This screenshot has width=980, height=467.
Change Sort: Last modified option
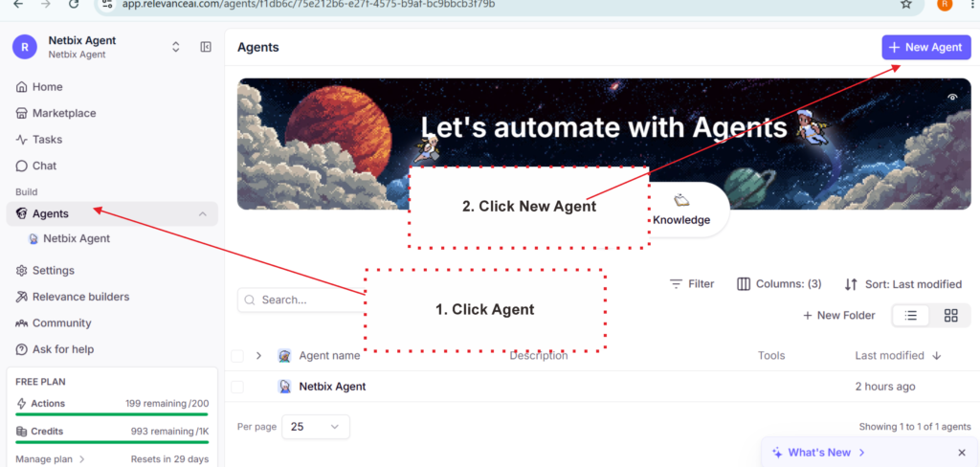tap(903, 284)
